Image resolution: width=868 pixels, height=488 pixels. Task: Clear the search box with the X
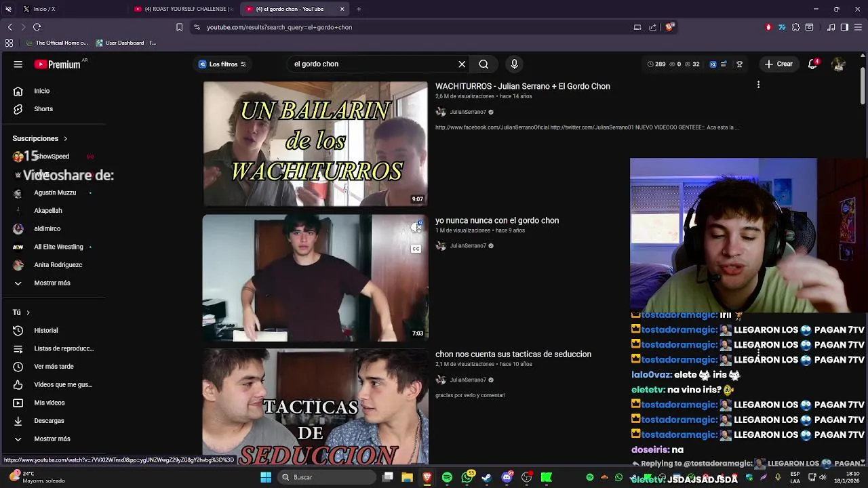[x=462, y=64]
